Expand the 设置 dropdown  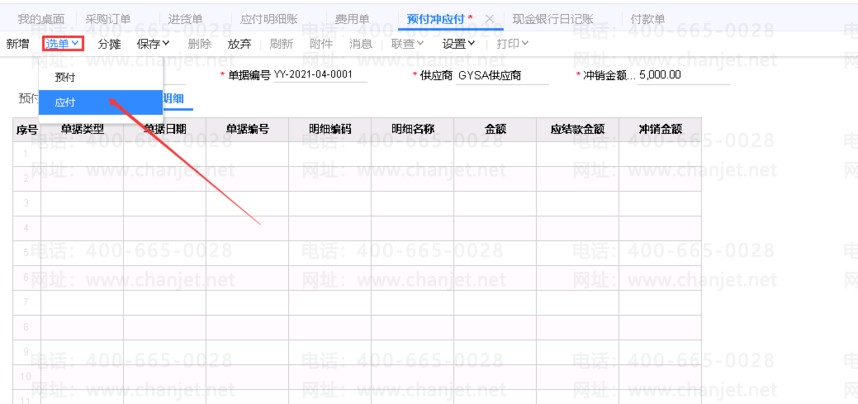click(x=459, y=44)
